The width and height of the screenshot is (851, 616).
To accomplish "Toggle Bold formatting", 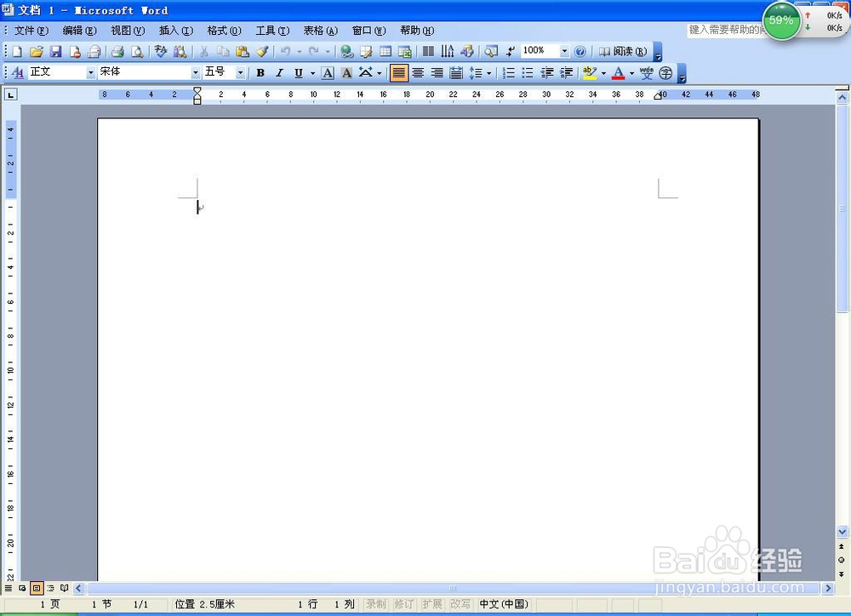I will point(260,72).
